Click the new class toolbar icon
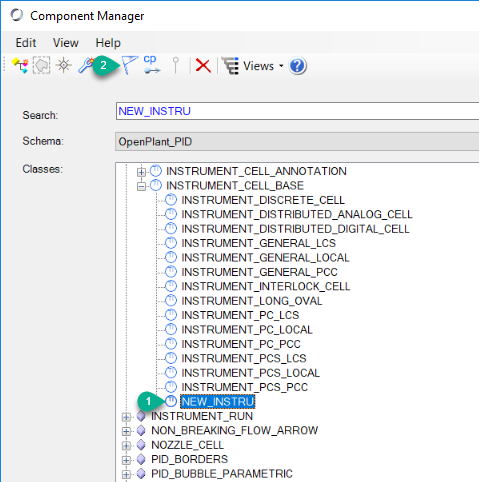 click(20, 65)
